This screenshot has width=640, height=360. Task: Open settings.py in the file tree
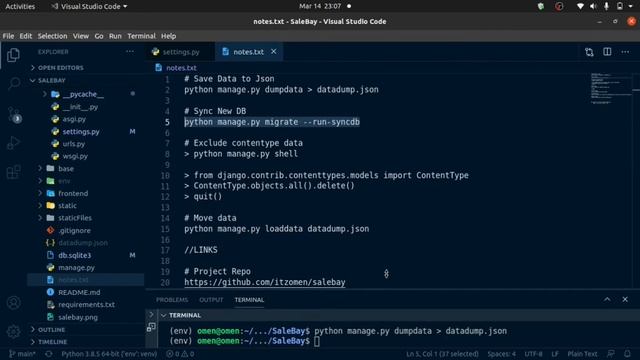tap(81, 131)
